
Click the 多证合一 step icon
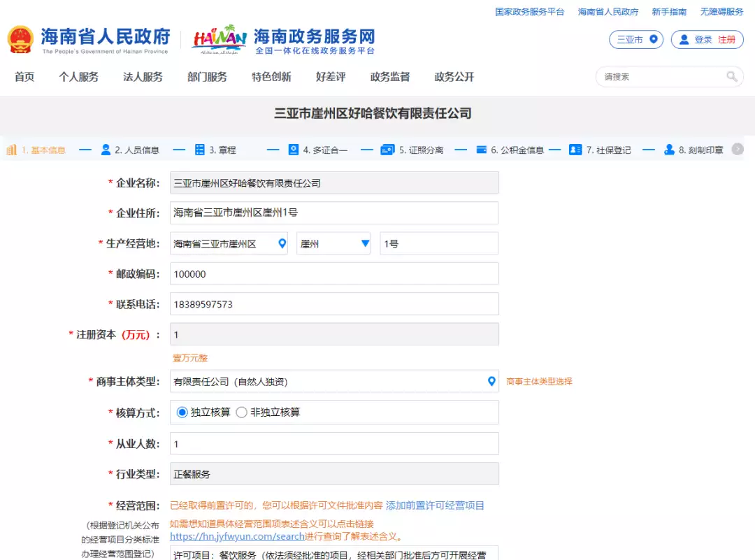[294, 150]
